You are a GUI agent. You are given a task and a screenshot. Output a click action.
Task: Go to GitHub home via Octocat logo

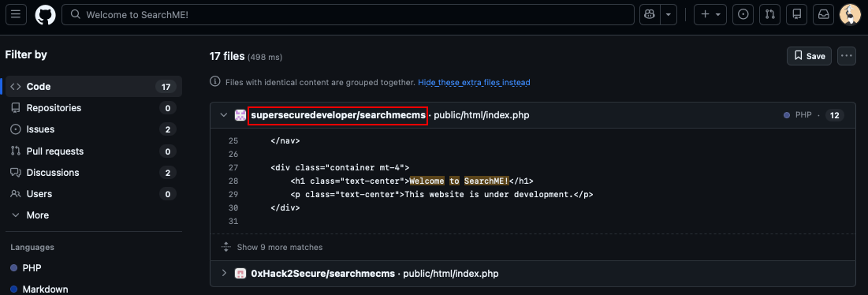[x=46, y=15]
